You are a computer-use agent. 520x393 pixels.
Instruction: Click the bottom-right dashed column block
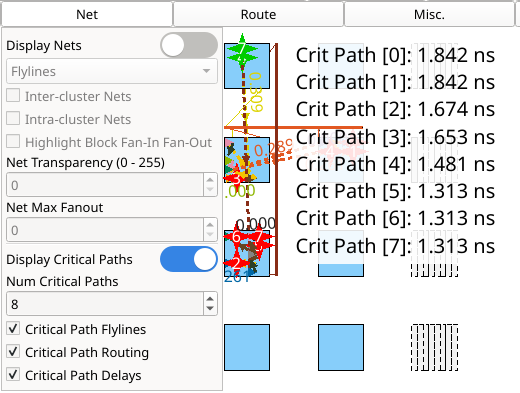pos(434,347)
